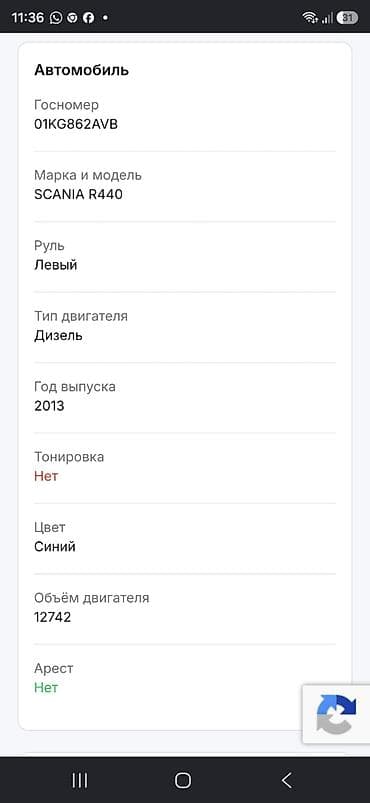Tap the SCANIA R440 model value
This screenshot has width=370, height=803.
pos(78,195)
